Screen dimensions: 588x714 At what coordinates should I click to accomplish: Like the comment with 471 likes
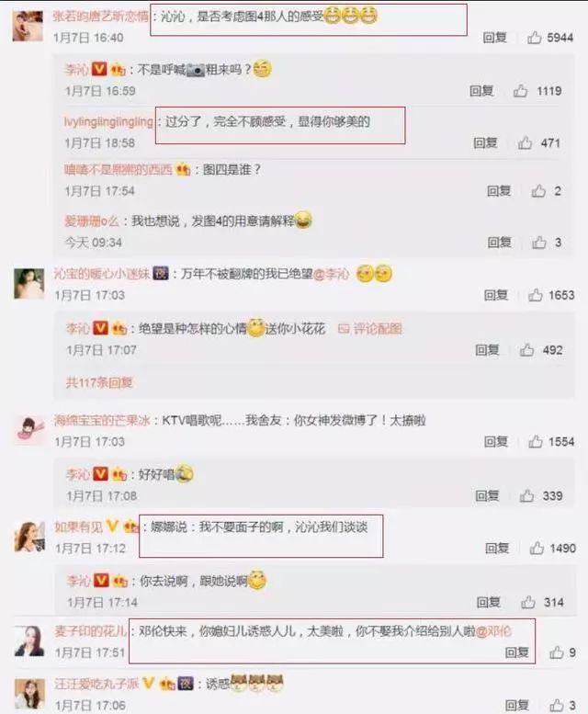525,143
